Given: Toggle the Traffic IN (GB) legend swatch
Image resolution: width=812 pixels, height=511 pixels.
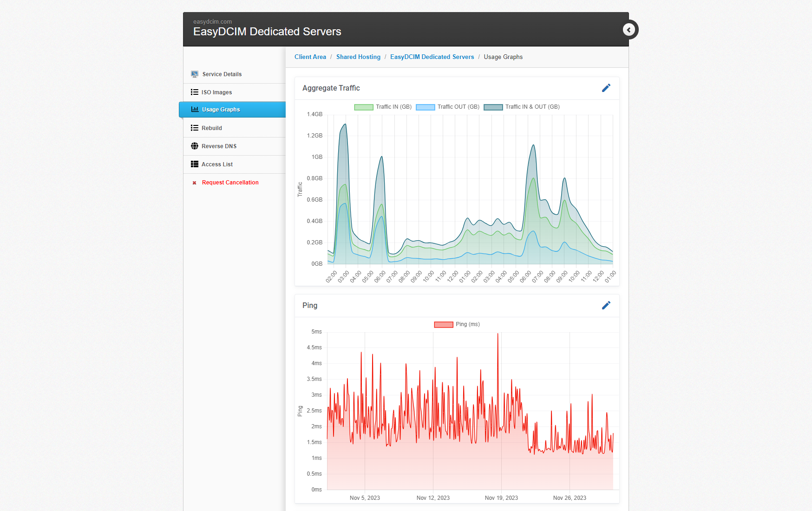Looking at the screenshot, I should coord(364,107).
